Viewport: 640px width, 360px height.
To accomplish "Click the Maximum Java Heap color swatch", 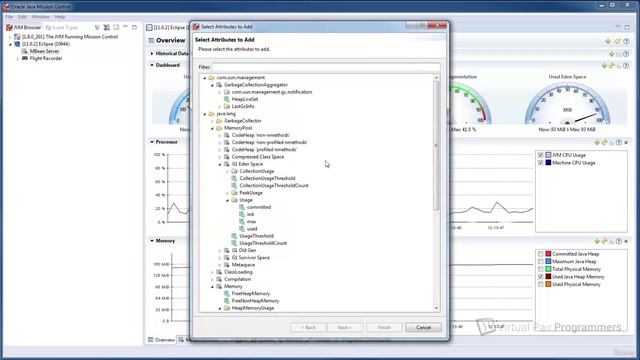I will (548, 262).
